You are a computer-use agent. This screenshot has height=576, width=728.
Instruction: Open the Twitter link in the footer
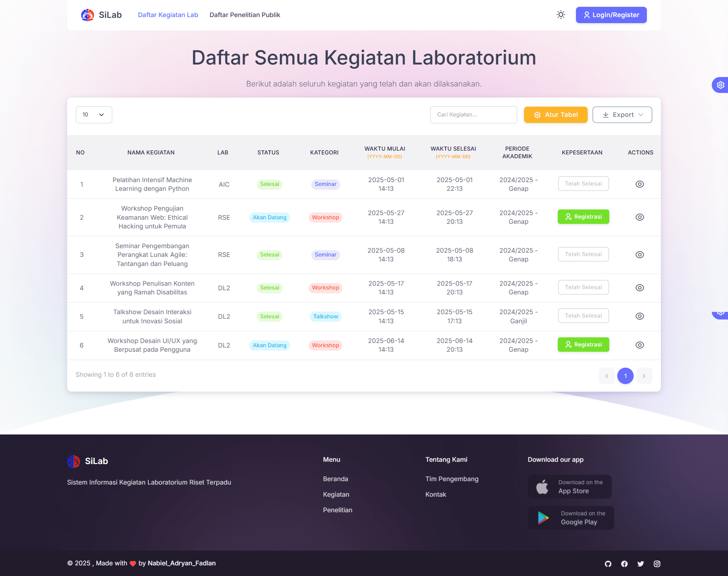point(641,564)
